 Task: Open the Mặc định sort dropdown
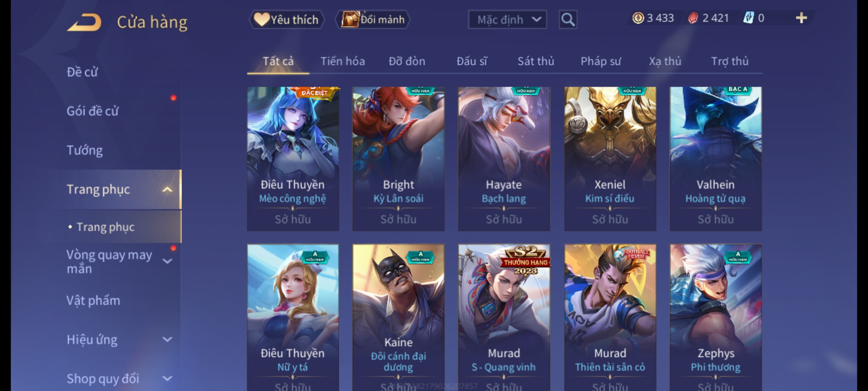click(507, 20)
